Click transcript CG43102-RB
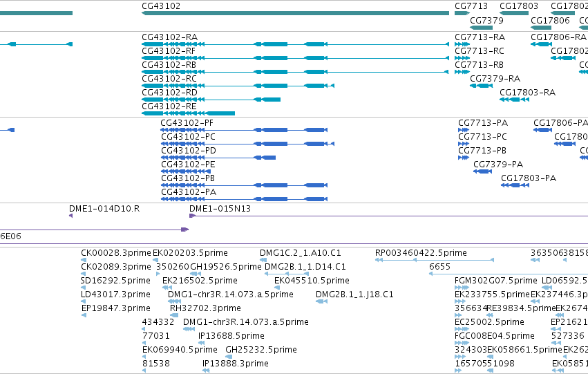 [169, 65]
